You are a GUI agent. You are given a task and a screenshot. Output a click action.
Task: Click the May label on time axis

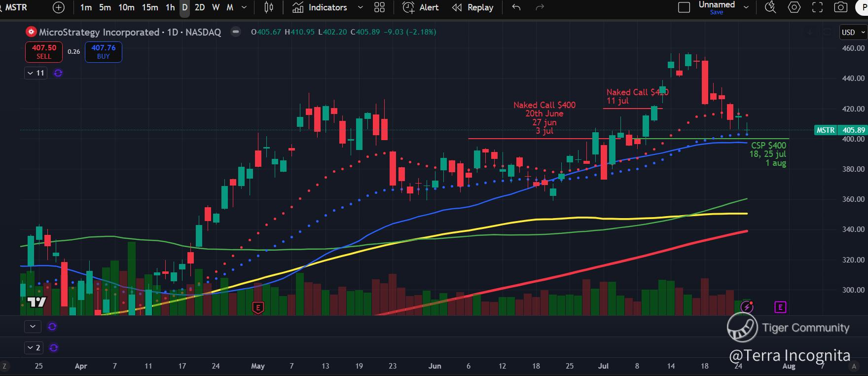[x=258, y=366]
